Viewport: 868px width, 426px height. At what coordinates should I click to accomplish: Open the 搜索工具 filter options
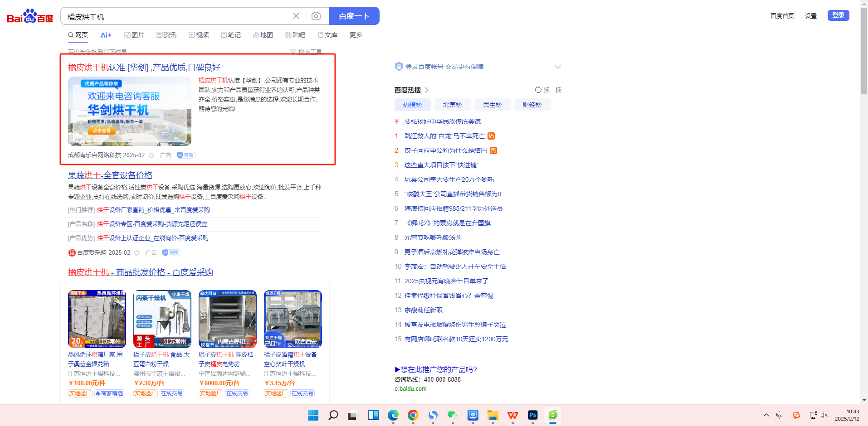coord(306,52)
